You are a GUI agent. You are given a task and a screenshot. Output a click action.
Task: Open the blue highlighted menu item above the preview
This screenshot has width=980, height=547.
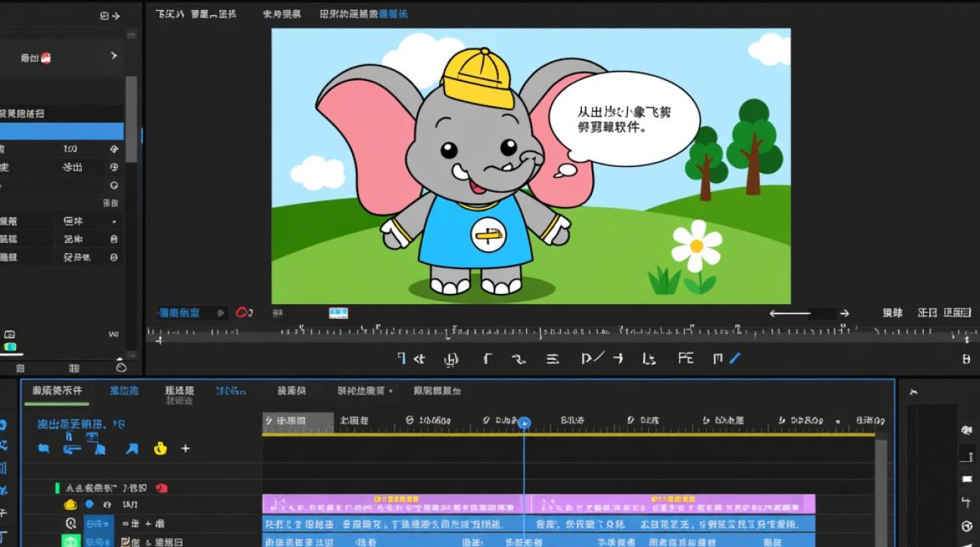pyautogui.click(x=394, y=14)
